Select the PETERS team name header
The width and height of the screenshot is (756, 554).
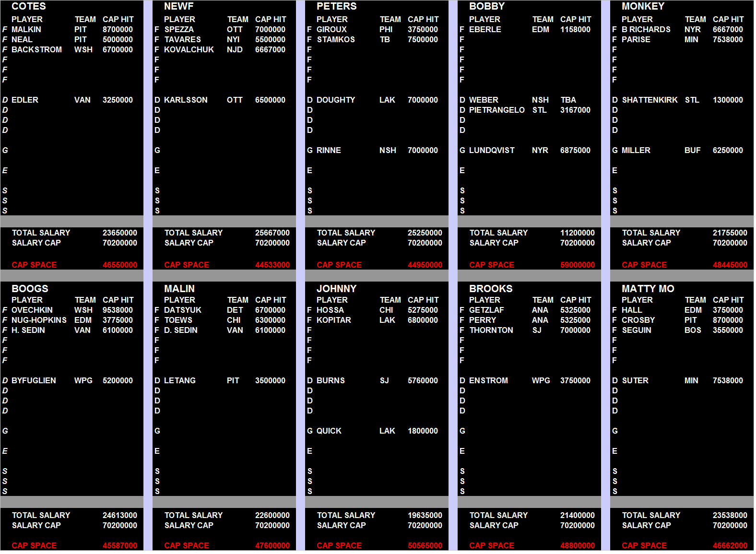click(x=336, y=6)
